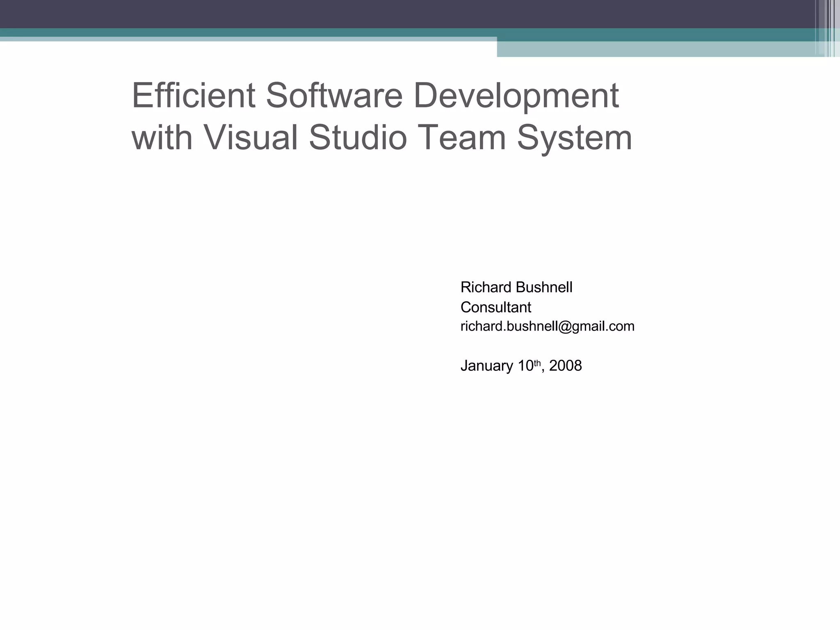Click the superscript 'th' after 10
The image size is (840, 630).
tap(537, 363)
